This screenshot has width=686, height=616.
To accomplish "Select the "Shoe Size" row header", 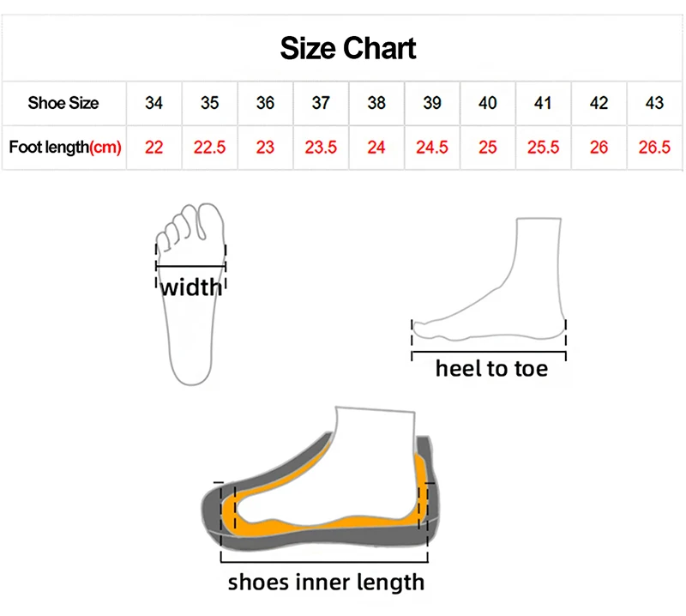I will coord(63,103).
